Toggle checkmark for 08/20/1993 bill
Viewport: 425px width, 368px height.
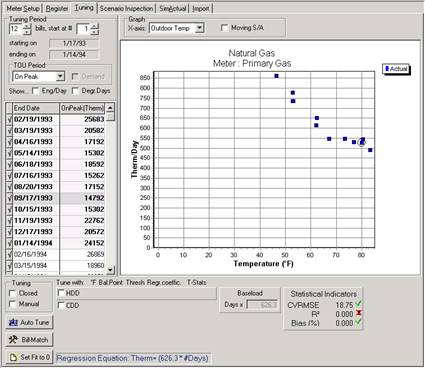[x=9, y=187]
